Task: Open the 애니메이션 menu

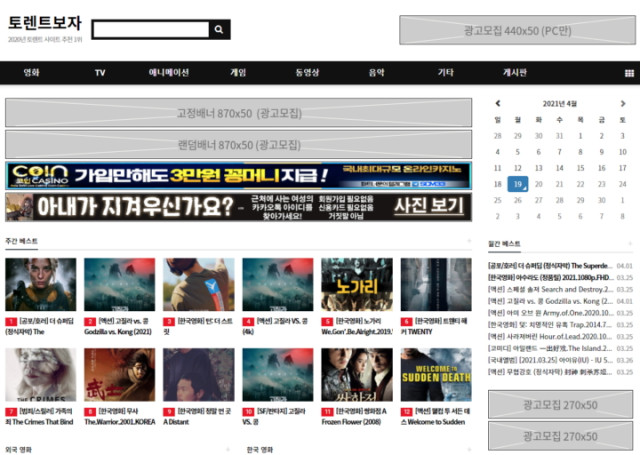Action: tap(169, 73)
